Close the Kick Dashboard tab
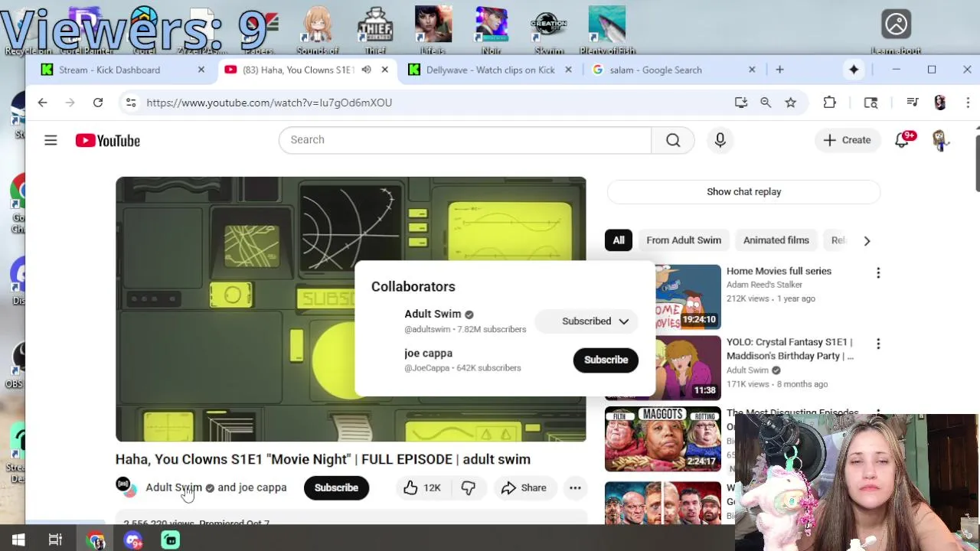Viewport: 980px width, 551px height. [201, 70]
